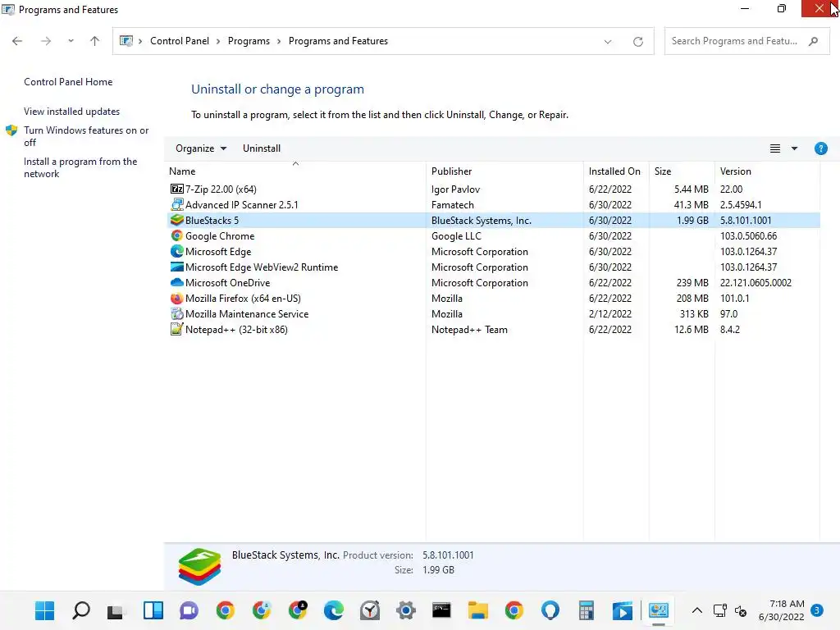
Task: Go up one level with Up arrow
Action: coord(95,41)
